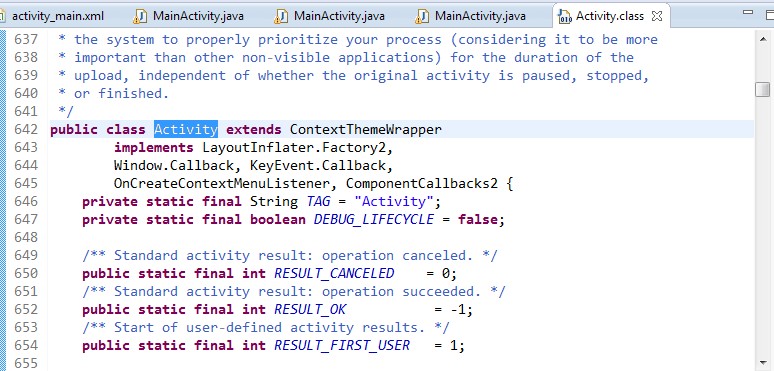Select the Activity.class editor tab
The image size is (774, 371).
[x=610, y=16]
